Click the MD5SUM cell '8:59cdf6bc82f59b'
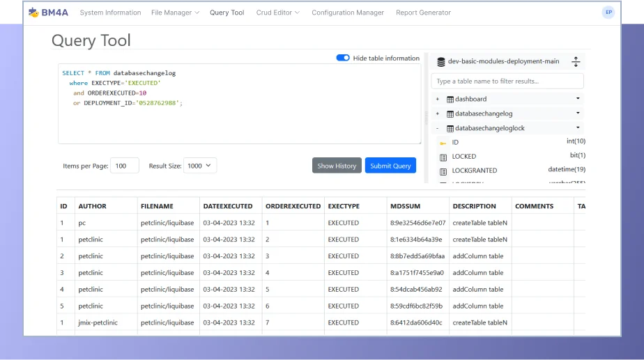 coord(417,306)
